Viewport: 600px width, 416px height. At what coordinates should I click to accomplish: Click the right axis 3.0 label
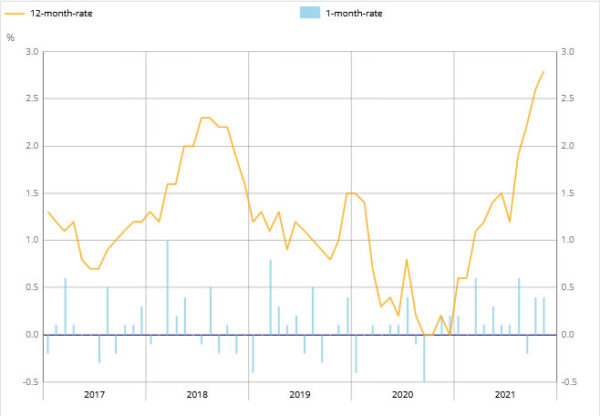point(567,52)
